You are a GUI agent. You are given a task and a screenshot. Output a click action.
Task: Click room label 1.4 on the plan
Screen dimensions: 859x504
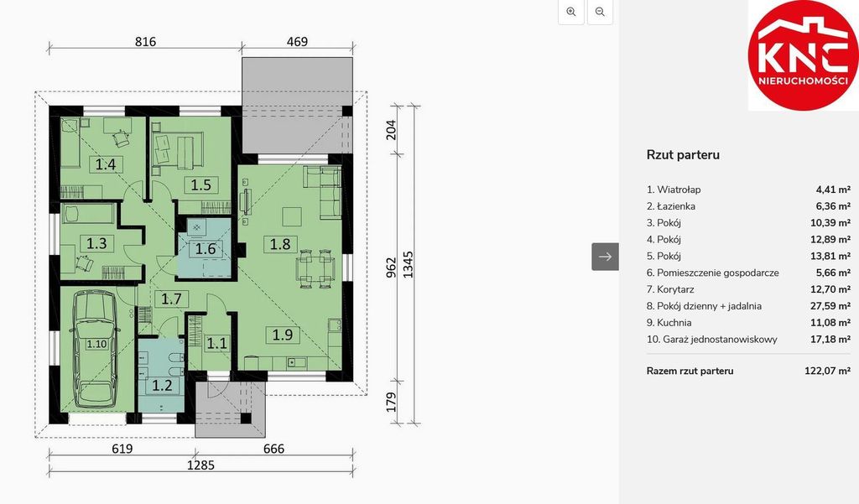[105, 164]
